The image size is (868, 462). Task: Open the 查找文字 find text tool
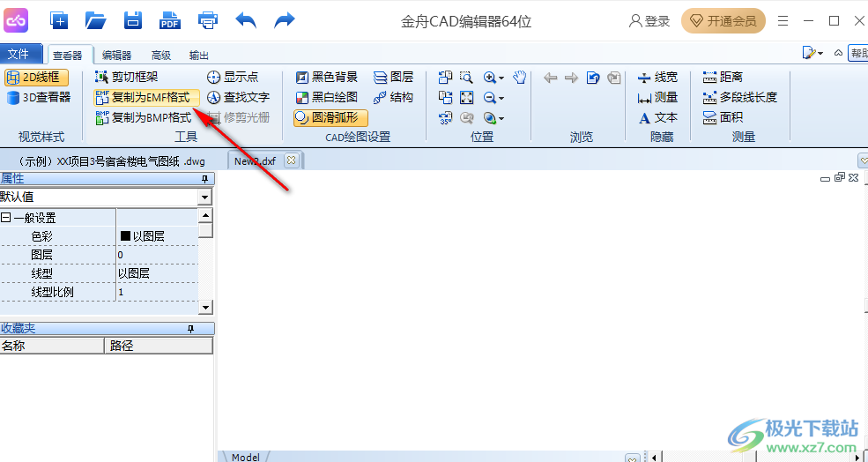tap(238, 98)
